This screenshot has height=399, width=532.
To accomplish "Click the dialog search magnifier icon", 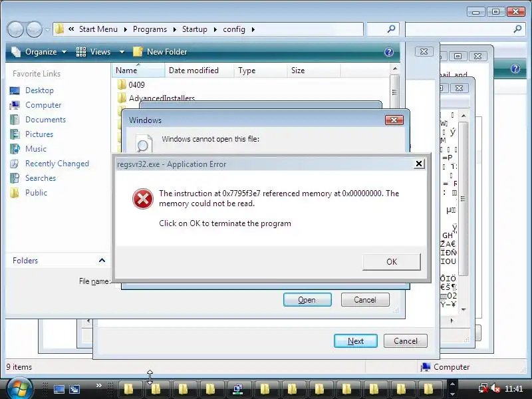I will [x=391, y=29].
